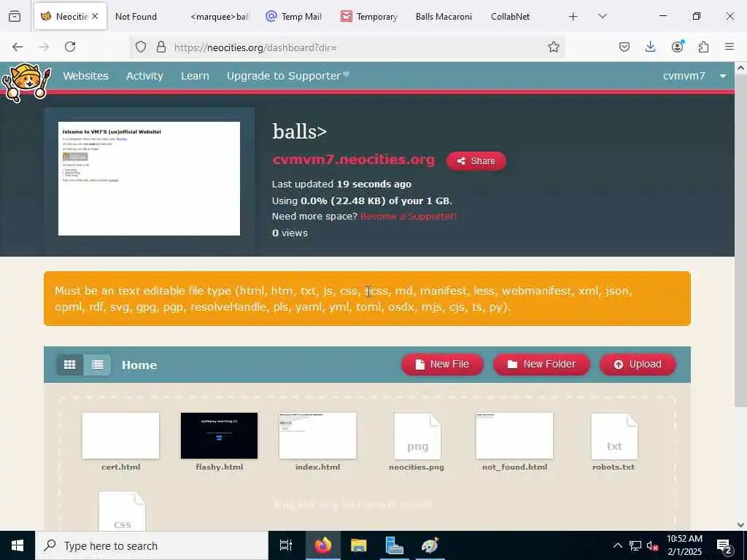This screenshot has width=747, height=560.
Task: Show hidden system tray icons chevron
Action: pyautogui.click(x=617, y=545)
